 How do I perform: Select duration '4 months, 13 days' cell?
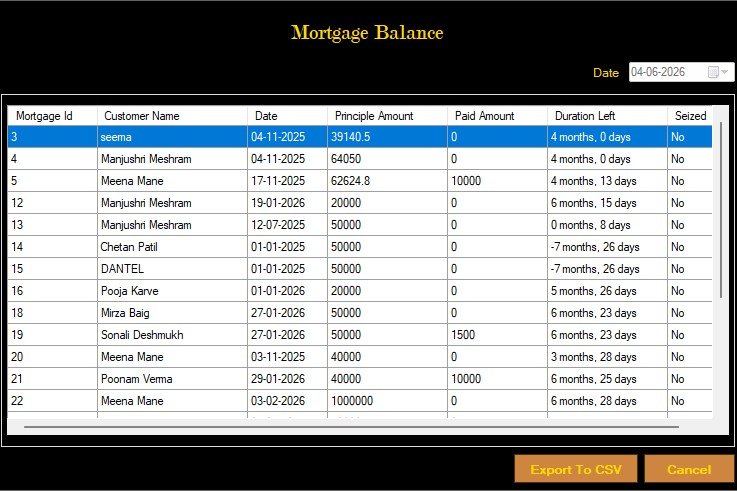pos(607,181)
